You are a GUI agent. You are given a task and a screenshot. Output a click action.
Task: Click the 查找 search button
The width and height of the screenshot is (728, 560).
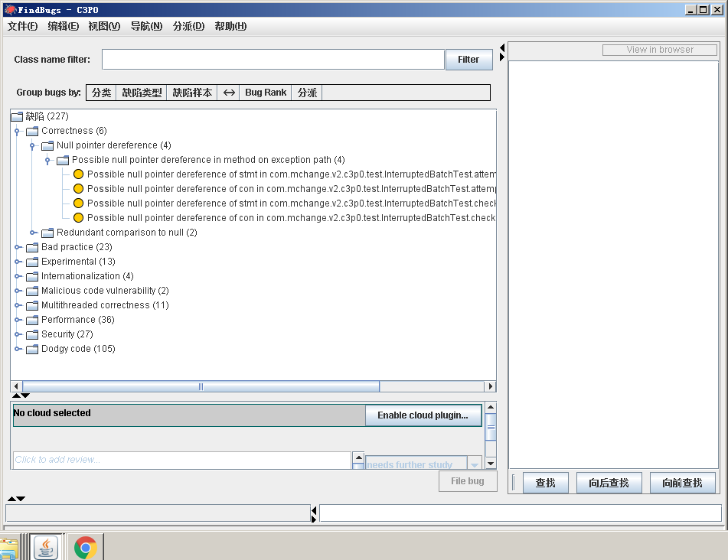click(x=545, y=483)
